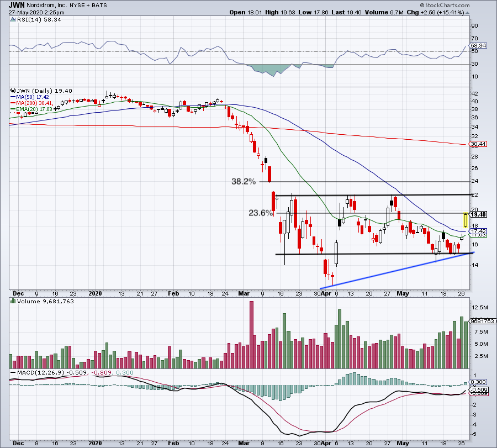This screenshot has width=497, height=448.
Task: Click the 19.40 last price tag
Action: click(478, 215)
